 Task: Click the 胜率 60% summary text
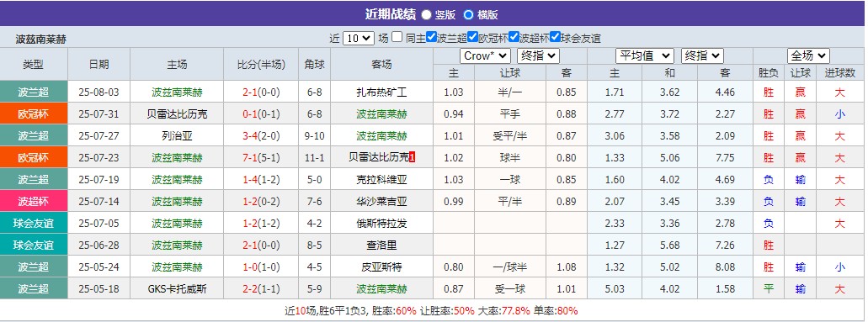click(x=394, y=311)
